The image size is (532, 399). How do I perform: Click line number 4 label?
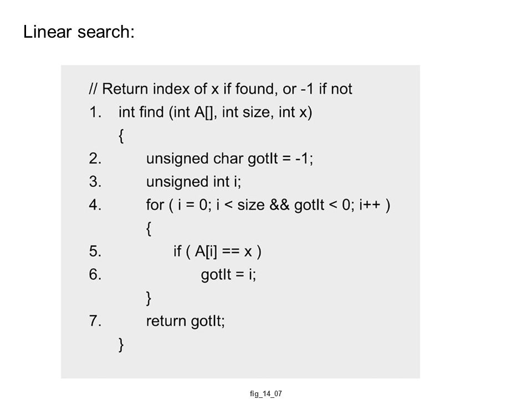95,205
